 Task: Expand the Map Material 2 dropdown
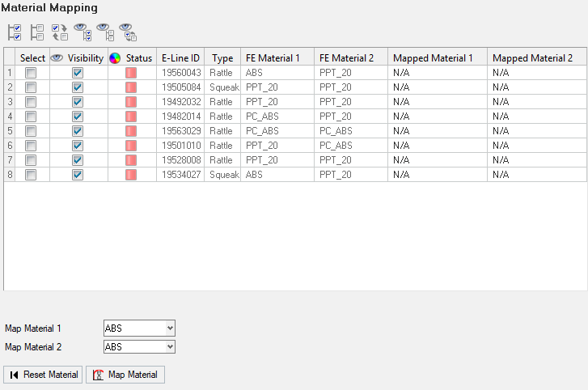coord(139,346)
